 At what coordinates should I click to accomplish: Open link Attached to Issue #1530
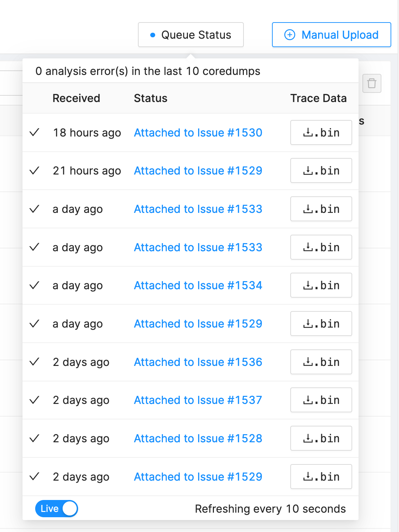pos(198,133)
